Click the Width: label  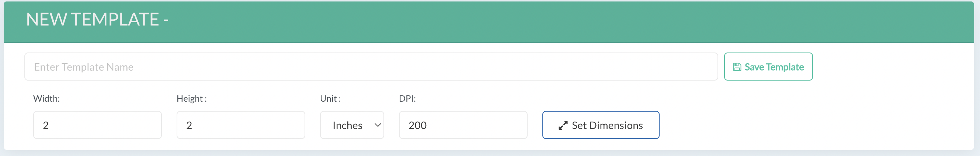pyautogui.click(x=46, y=99)
